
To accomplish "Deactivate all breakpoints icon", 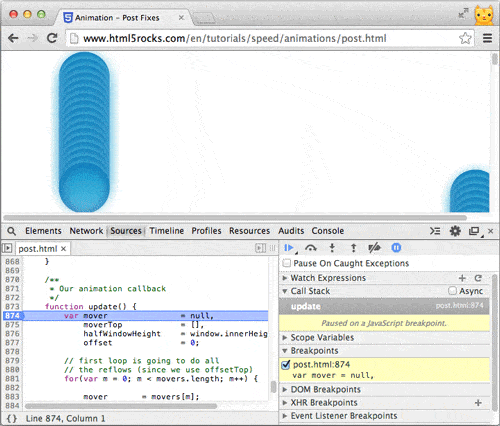I will [374, 248].
